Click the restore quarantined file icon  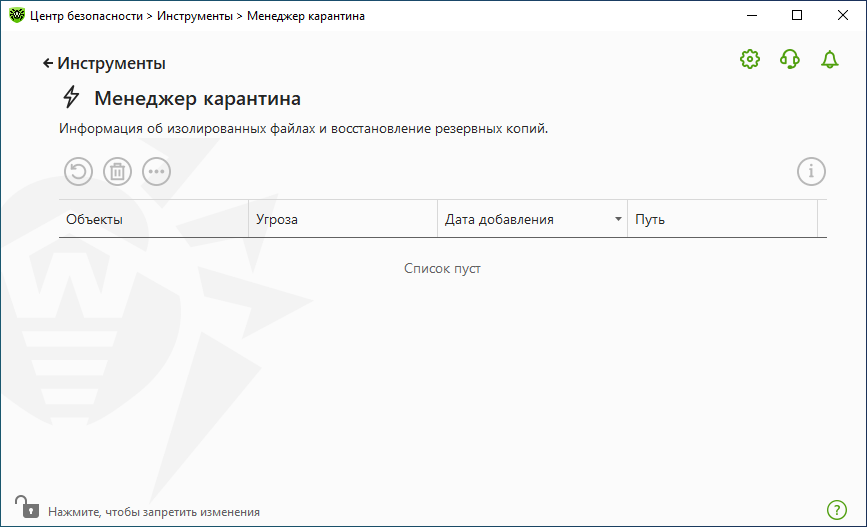pos(79,171)
